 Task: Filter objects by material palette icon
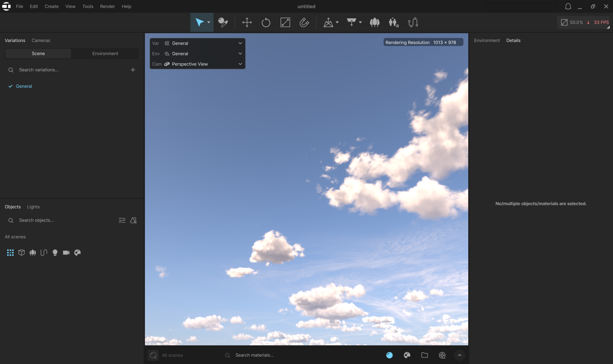coord(77,253)
